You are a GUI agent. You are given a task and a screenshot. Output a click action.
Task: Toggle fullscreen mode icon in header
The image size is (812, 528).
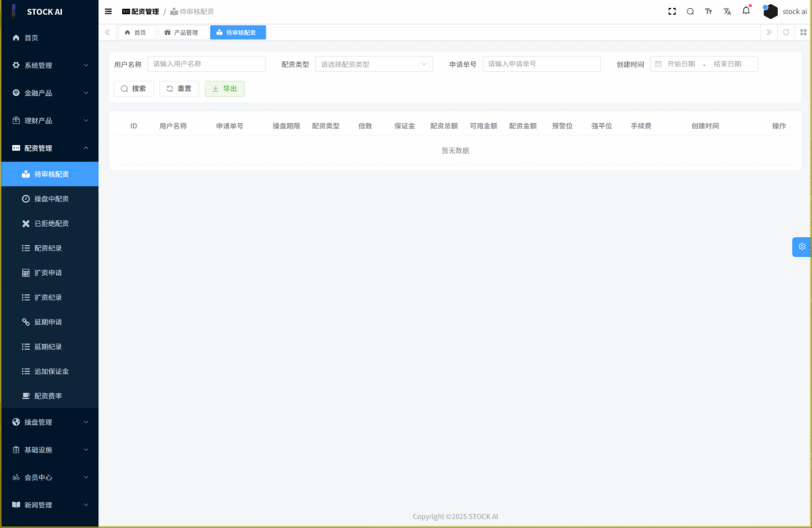tap(672, 12)
